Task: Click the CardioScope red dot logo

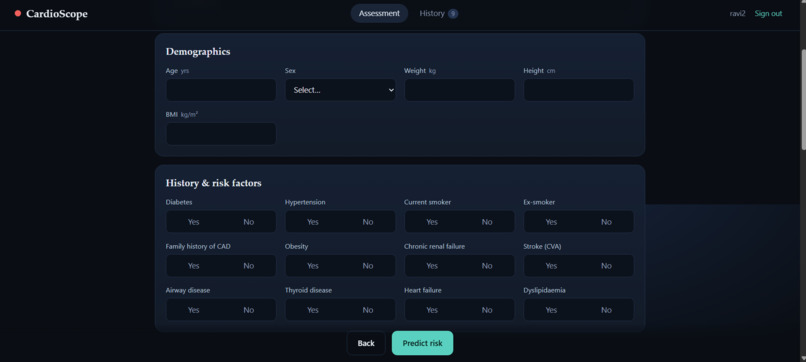Action: [18, 13]
